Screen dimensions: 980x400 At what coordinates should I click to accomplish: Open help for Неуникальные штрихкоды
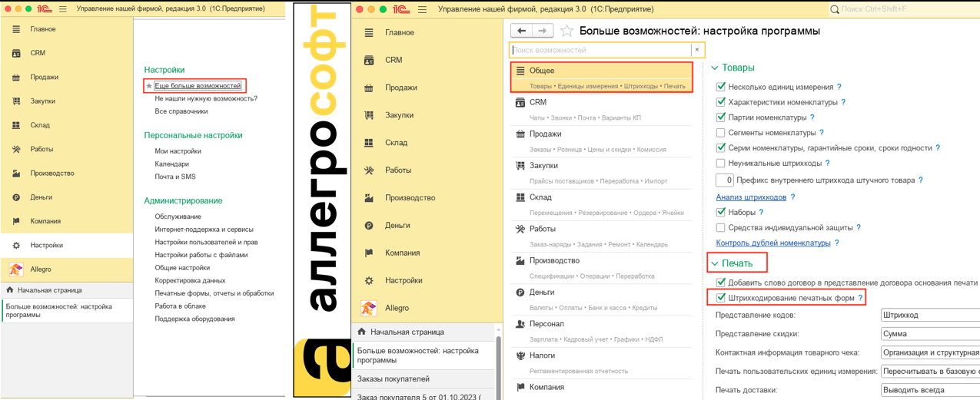[x=827, y=164]
